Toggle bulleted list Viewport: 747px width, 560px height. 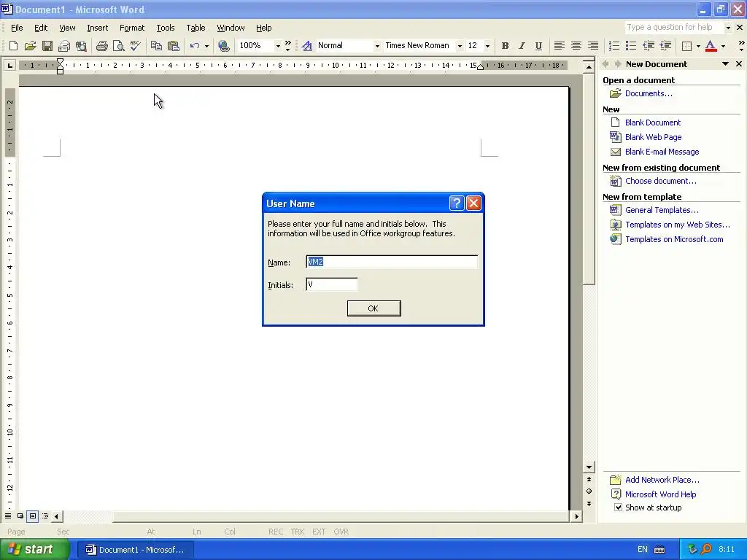[631, 46]
